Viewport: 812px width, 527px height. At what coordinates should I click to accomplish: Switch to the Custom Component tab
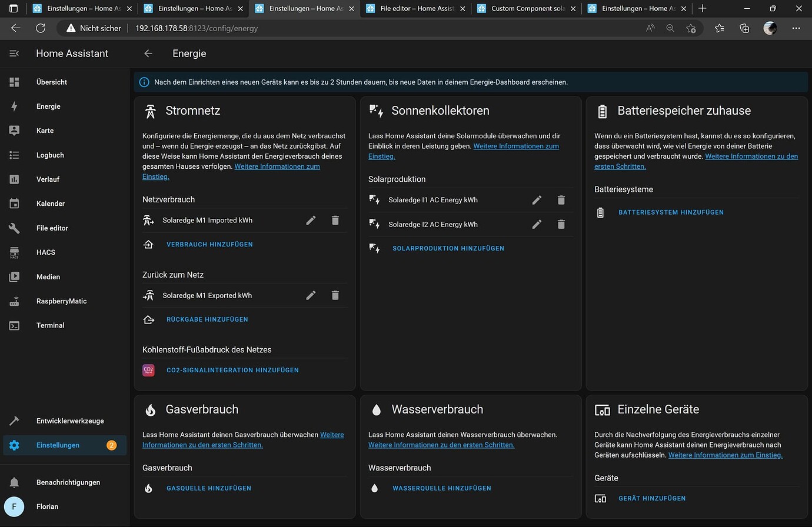pyautogui.click(x=524, y=8)
